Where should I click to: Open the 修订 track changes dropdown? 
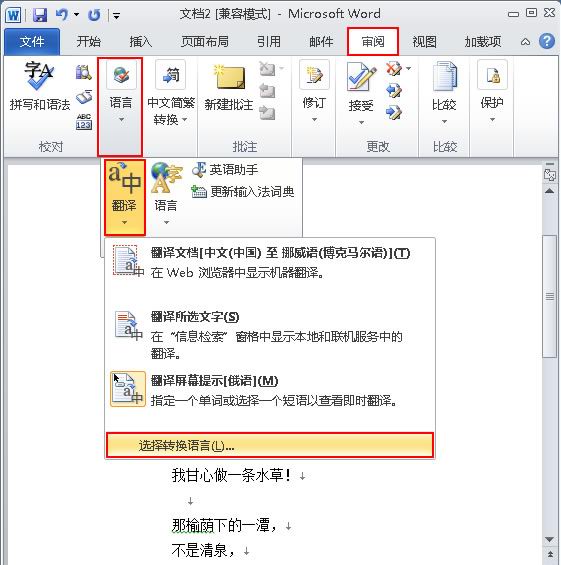click(314, 92)
